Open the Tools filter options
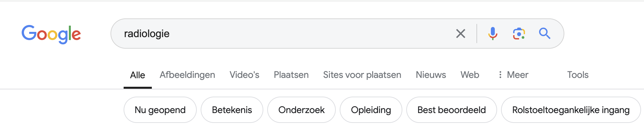Viewport: 644px width, 140px height. [x=578, y=75]
